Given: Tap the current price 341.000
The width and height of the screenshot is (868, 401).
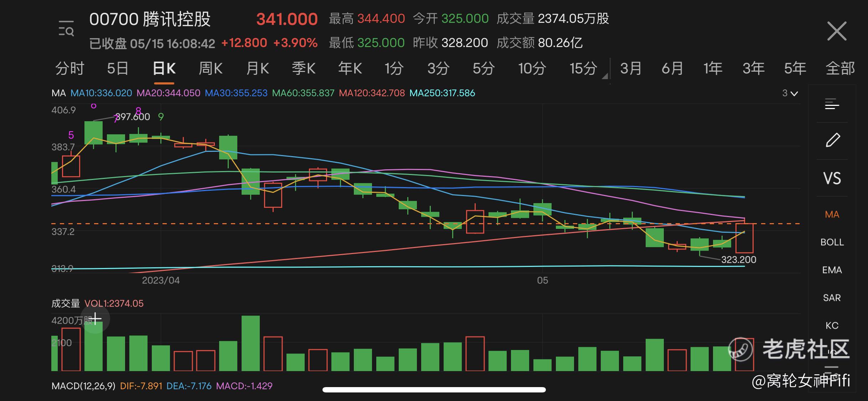Looking at the screenshot, I should click(287, 19).
